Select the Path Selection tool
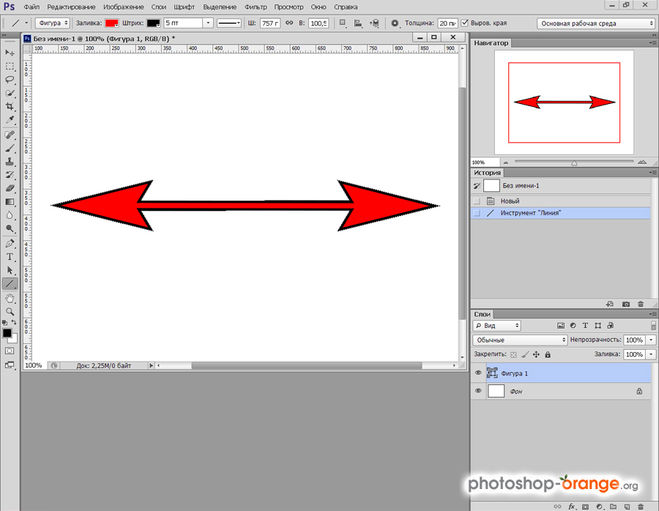Image resolution: width=659 pixels, height=511 pixels. [x=10, y=270]
